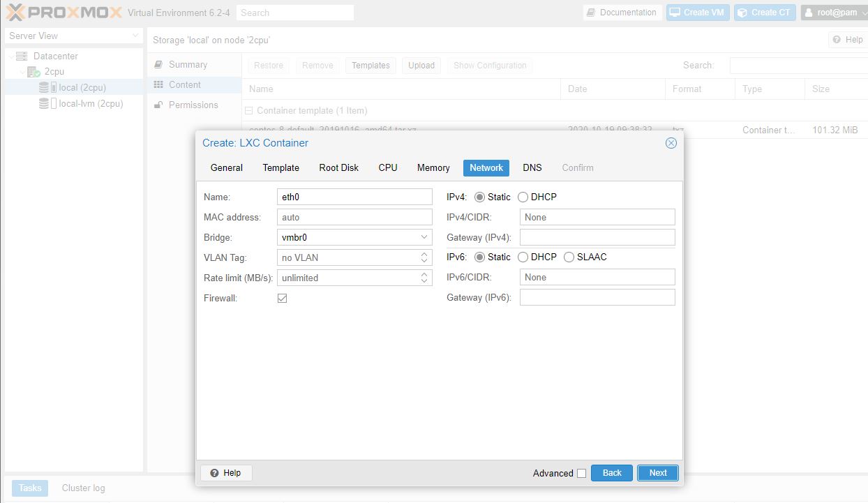This screenshot has height=503, width=868.
Task: Select IPv4 DHCP radio button
Action: pyautogui.click(x=523, y=197)
